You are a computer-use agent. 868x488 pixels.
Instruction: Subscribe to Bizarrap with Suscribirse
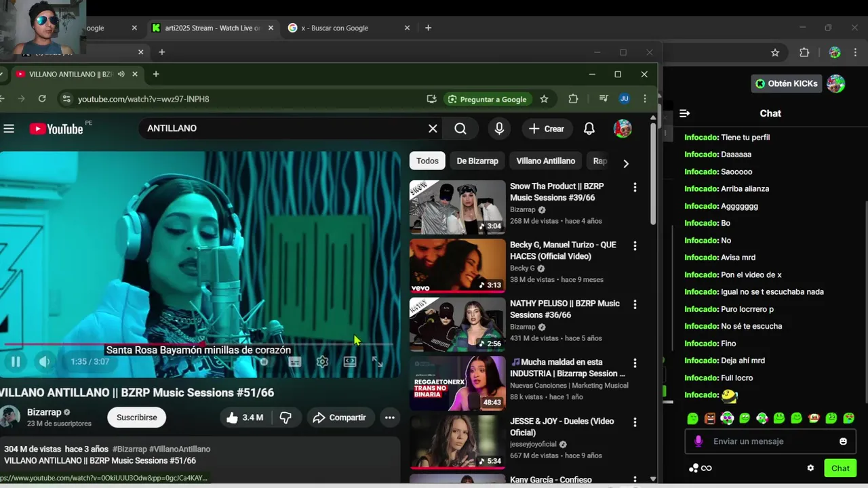point(137,418)
